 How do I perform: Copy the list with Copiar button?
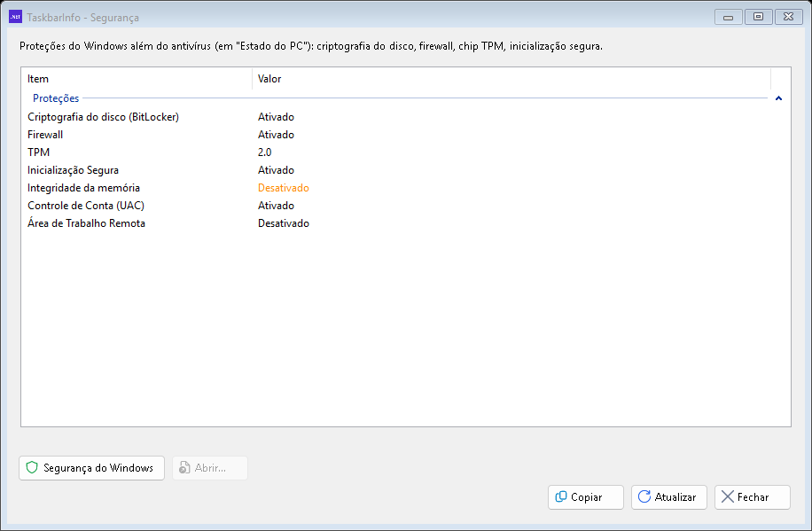click(x=586, y=496)
